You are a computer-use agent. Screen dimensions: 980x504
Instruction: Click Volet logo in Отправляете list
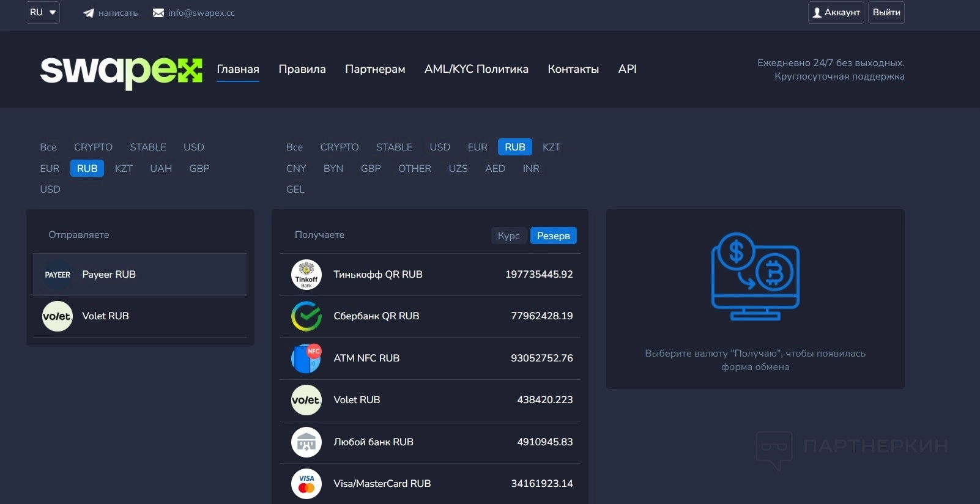tap(58, 316)
